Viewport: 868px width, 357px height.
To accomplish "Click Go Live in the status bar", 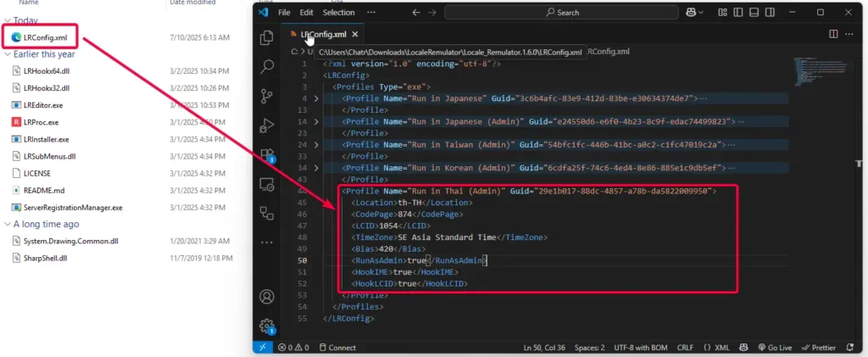I will point(775,348).
